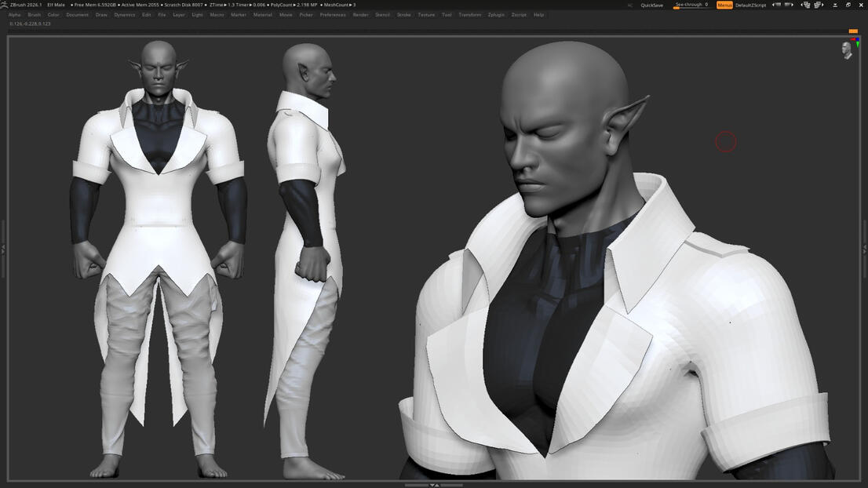
Task: Open the Tool menu
Action: tap(446, 14)
